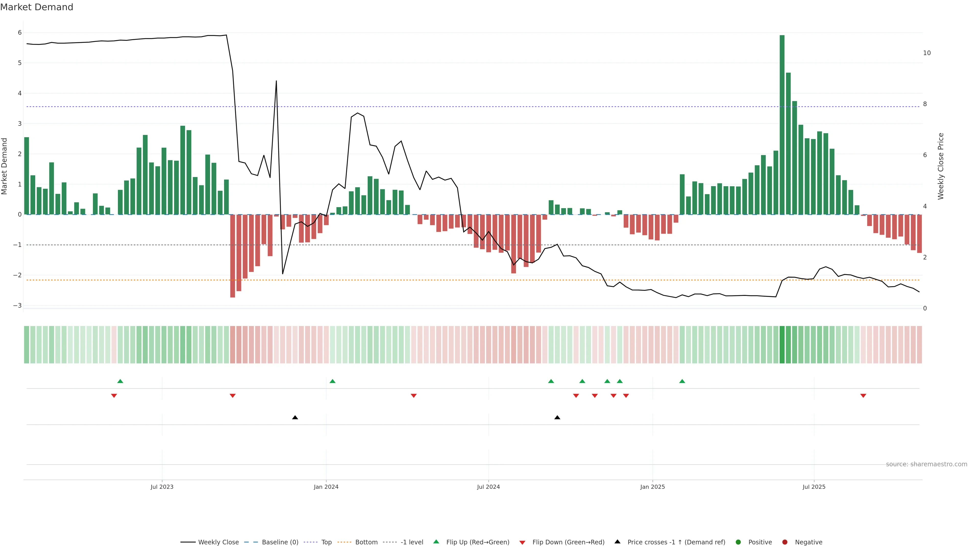Screen dimensions: 980x551
Task: Click the source: sharemaestro.com text
Action: [926, 464]
